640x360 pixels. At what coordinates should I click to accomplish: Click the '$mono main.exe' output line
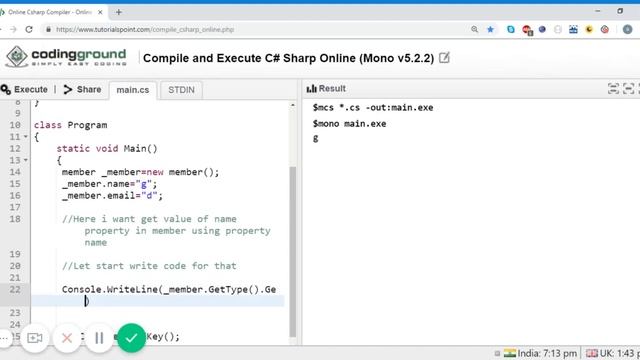pos(349,124)
